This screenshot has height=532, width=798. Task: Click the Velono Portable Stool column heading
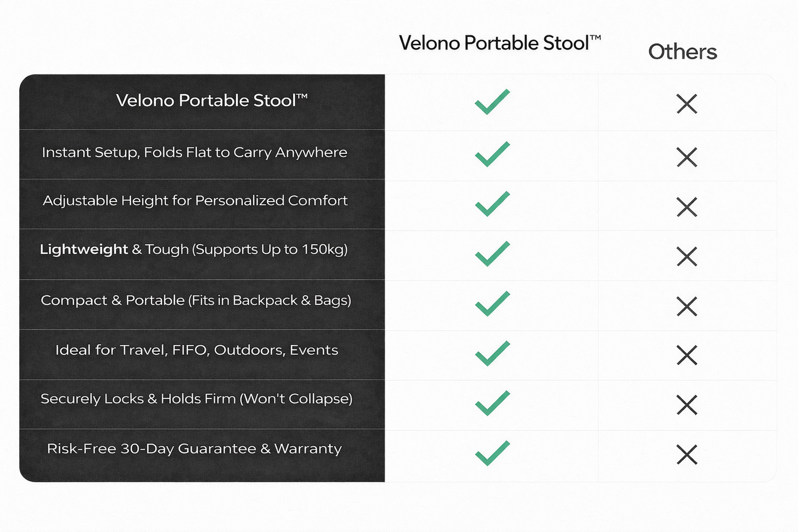coord(500,43)
